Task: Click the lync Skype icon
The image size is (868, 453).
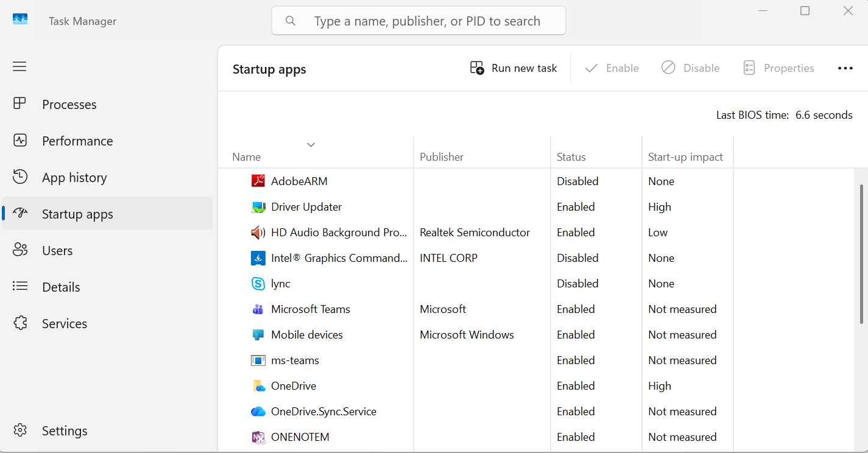Action: (258, 284)
